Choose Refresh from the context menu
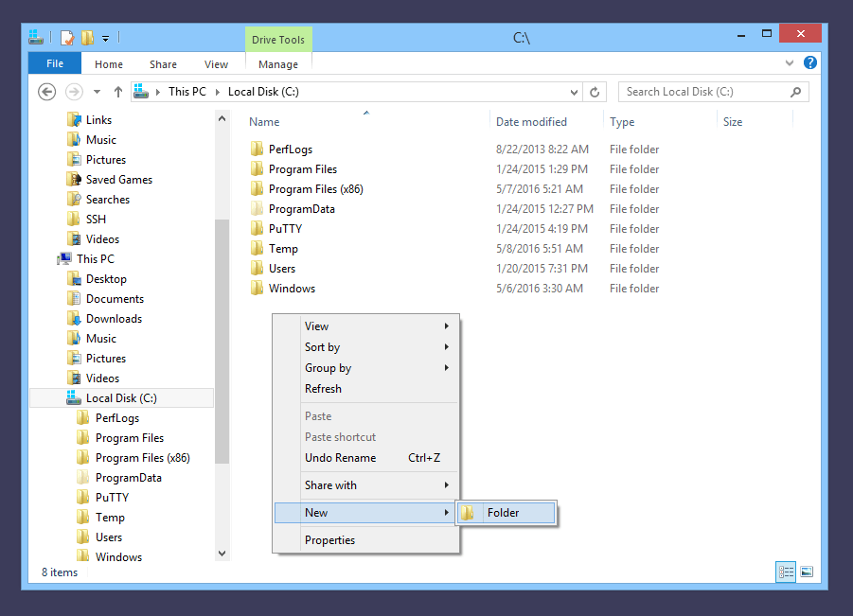The height and width of the screenshot is (616, 853). pos(366,389)
